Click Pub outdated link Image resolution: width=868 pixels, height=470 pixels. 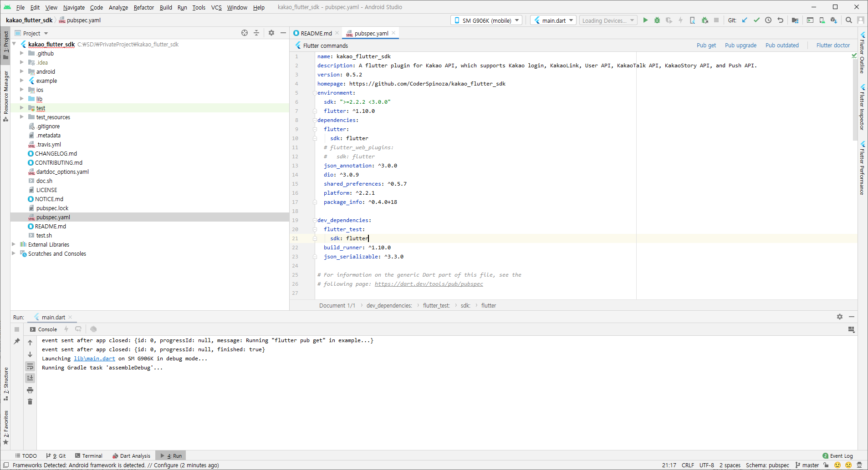782,45
